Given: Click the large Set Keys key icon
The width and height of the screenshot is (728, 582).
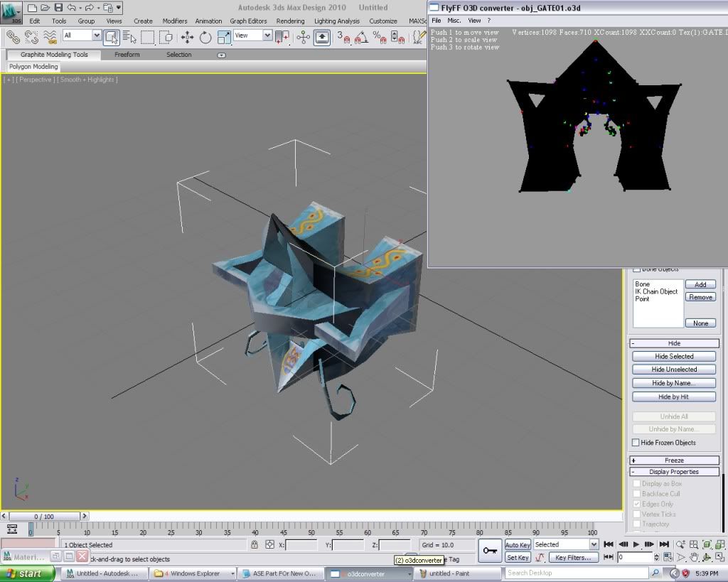Looking at the screenshot, I should [488, 551].
